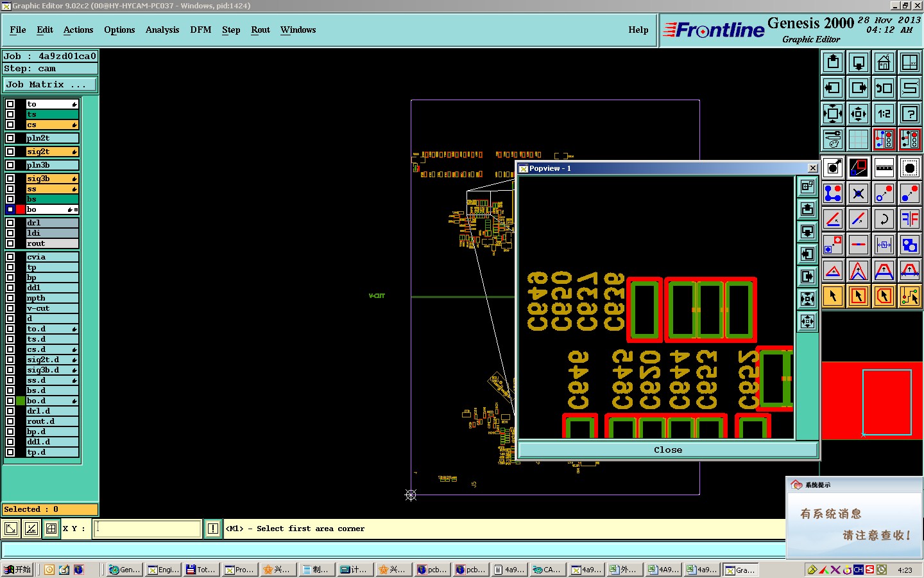Click the red board overview thumbnail

click(x=873, y=401)
